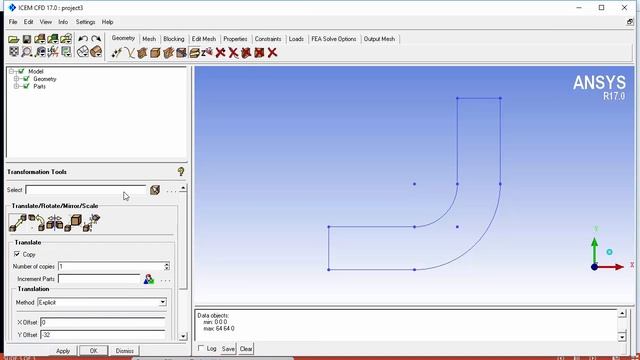Click the message pane scroll up arrow
Screen dimensions: 640x360
622,313
